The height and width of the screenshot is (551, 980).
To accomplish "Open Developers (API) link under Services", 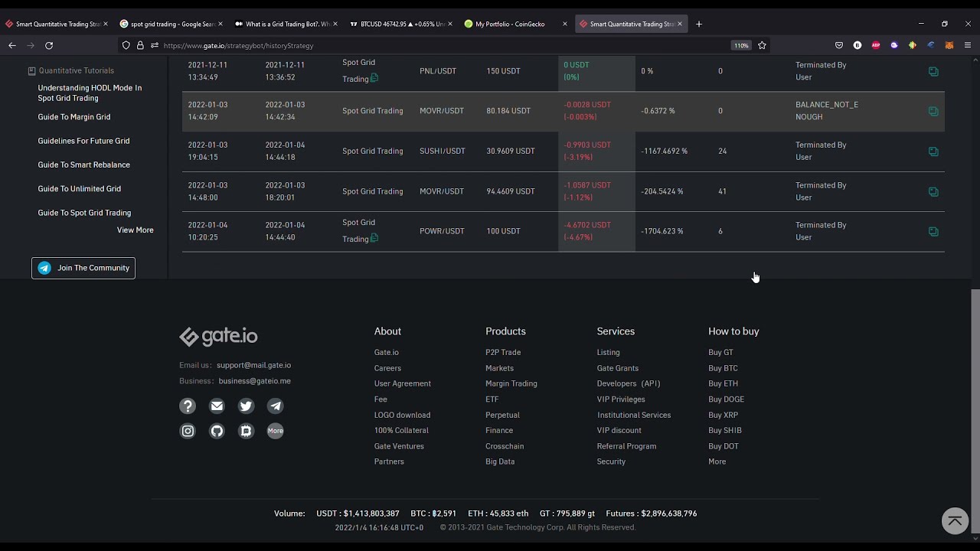I will click(x=629, y=383).
